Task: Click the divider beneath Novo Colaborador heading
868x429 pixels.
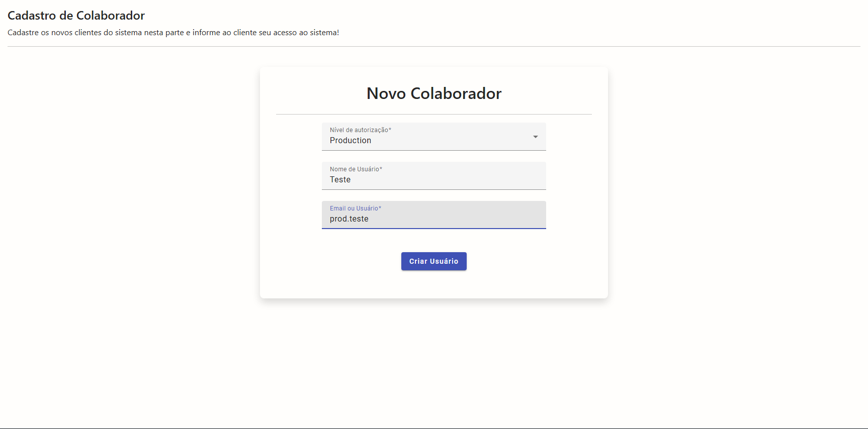Action: 433,115
